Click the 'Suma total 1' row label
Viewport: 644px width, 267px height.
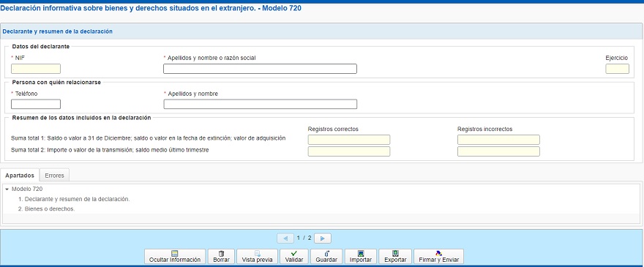coord(148,138)
